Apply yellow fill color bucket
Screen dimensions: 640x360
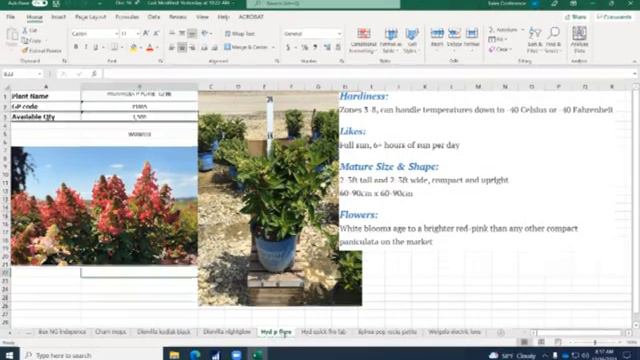click(x=133, y=48)
